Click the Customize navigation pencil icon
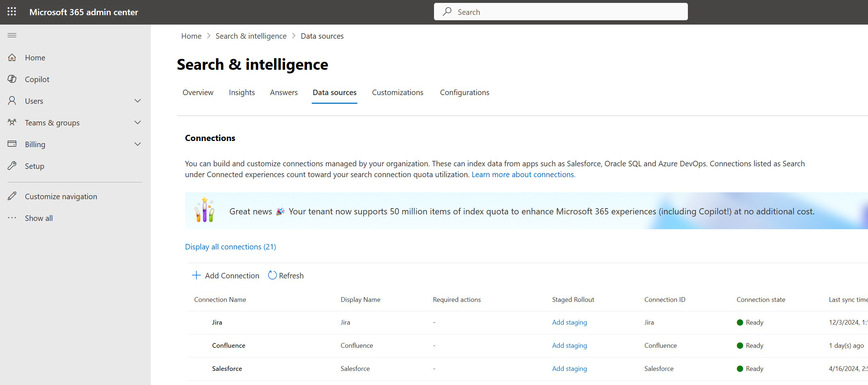The height and width of the screenshot is (385, 868). point(12,196)
